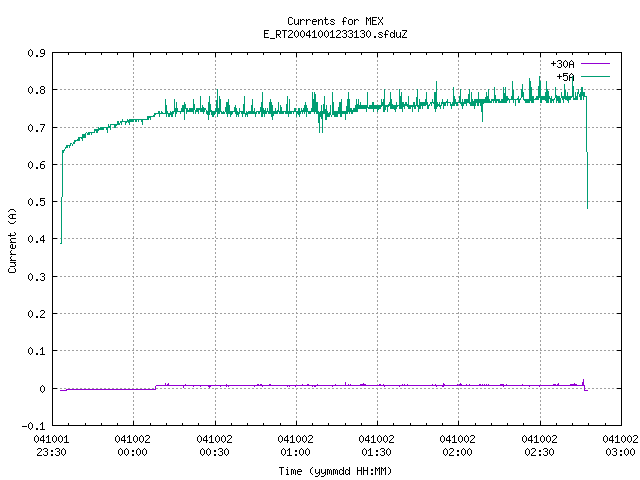Click the y-axis tick value -0.1

coord(33,426)
